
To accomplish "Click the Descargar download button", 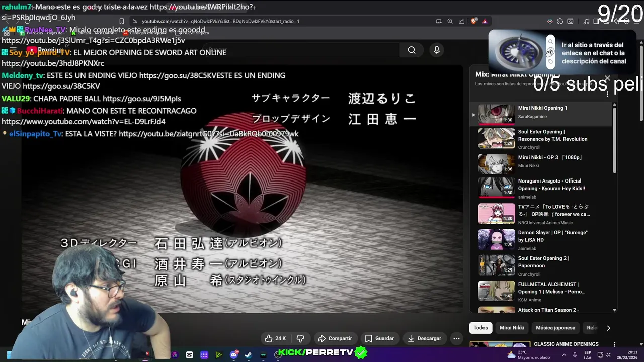I will click(x=424, y=338).
